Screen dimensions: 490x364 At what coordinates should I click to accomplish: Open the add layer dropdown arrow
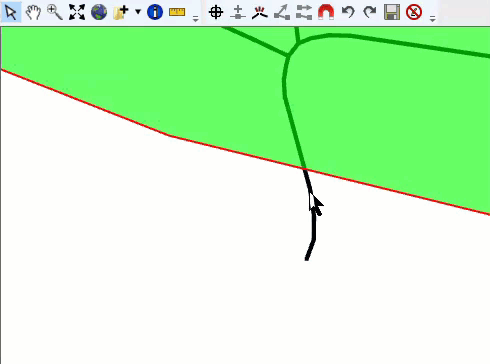click(138, 12)
